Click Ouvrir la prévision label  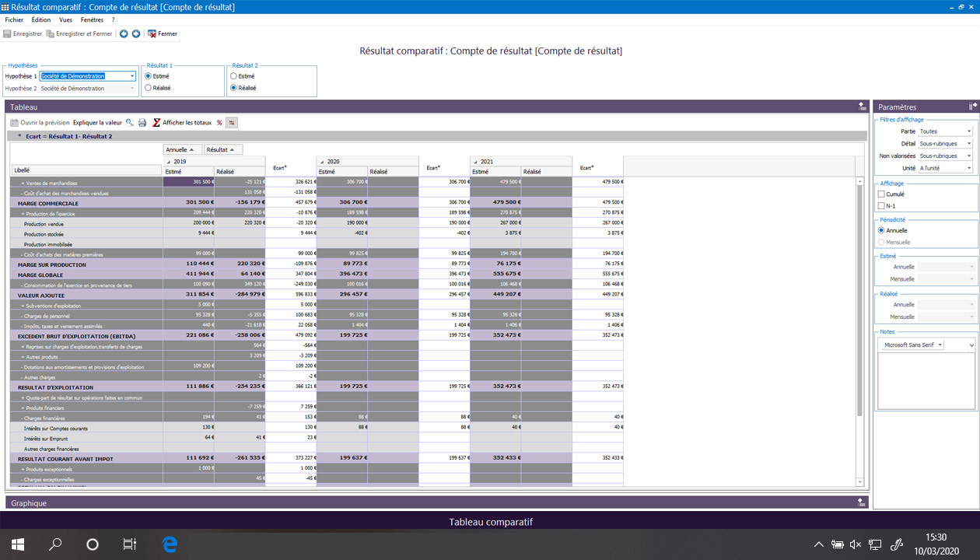[44, 123]
